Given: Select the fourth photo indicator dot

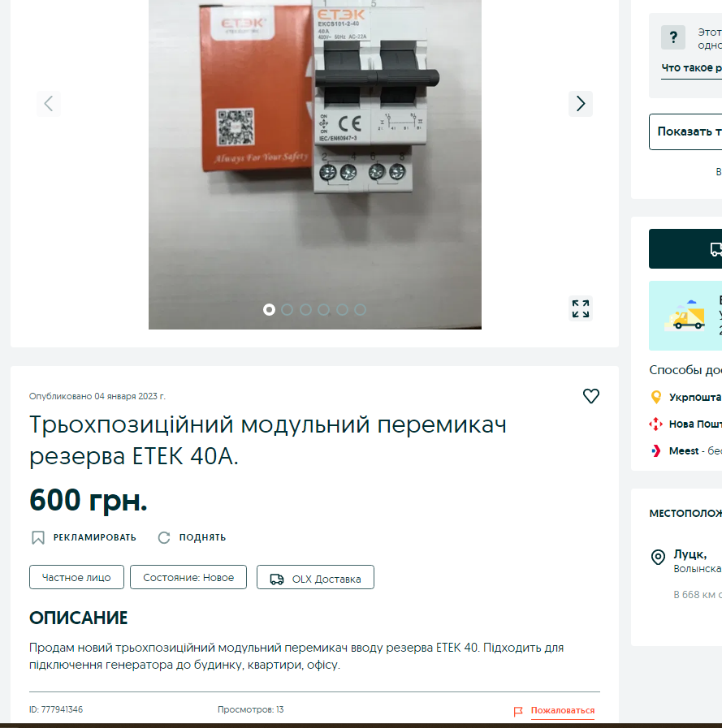Looking at the screenshot, I should pos(324,310).
